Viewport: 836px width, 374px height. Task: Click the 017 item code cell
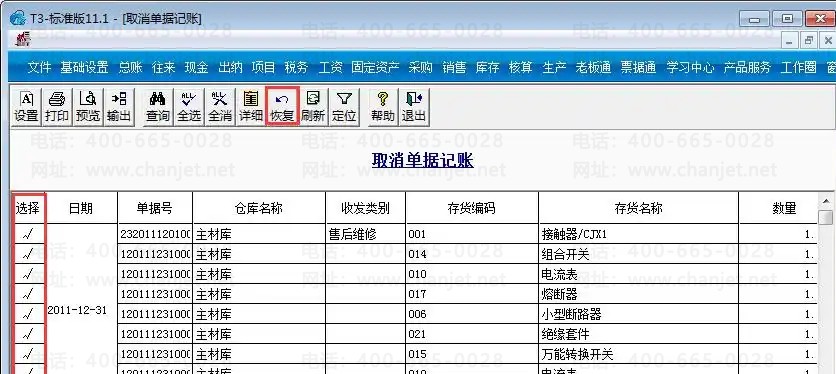tap(472, 294)
